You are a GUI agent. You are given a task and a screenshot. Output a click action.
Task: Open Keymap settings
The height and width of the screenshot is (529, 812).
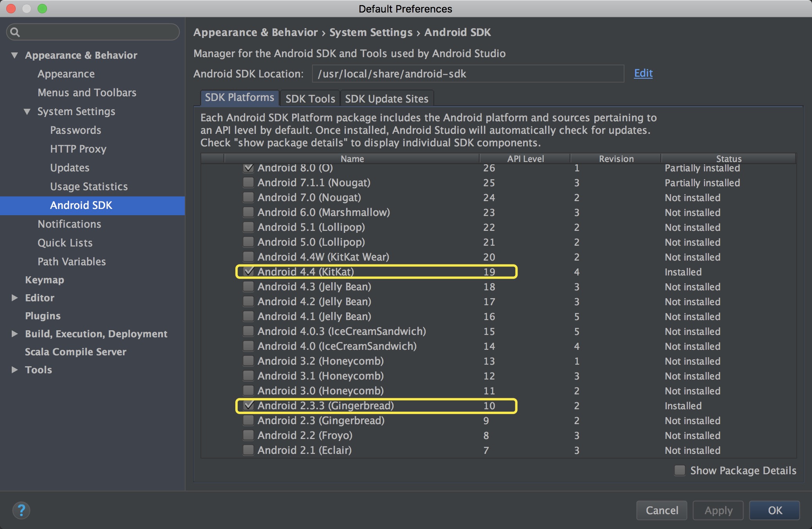pos(45,280)
